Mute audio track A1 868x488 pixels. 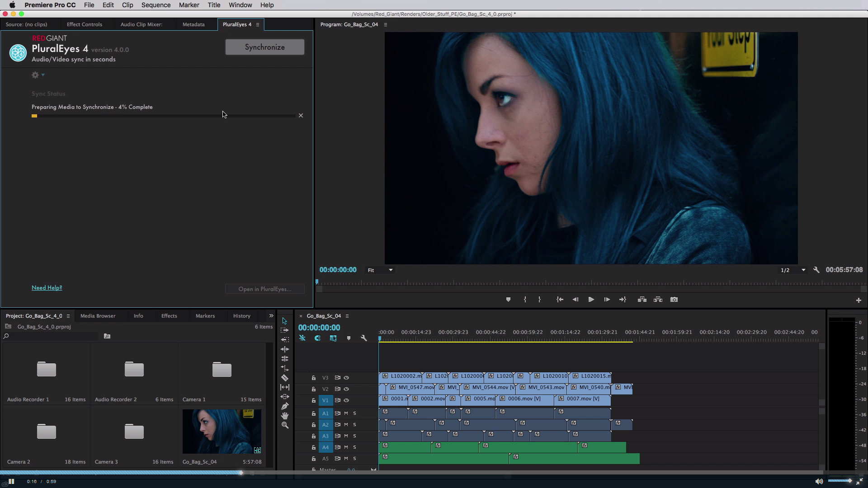pos(346,413)
